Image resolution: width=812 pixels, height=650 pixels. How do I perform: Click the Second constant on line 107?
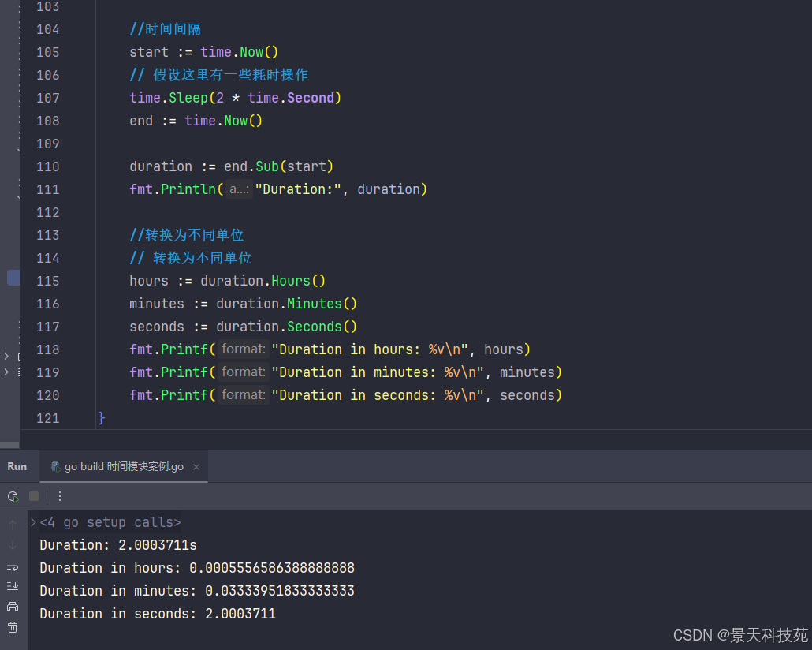[x=311, y=98]
